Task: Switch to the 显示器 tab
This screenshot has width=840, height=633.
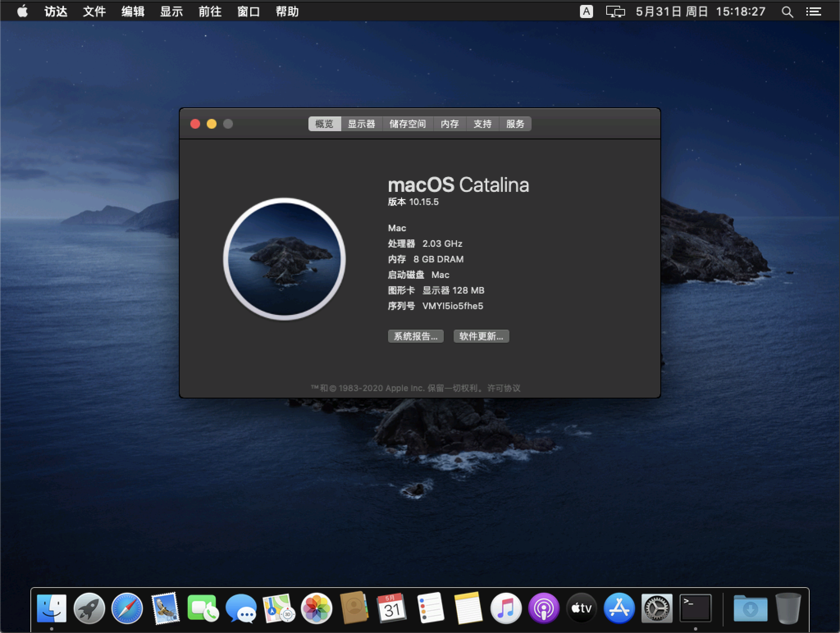Action: [362, 124]
